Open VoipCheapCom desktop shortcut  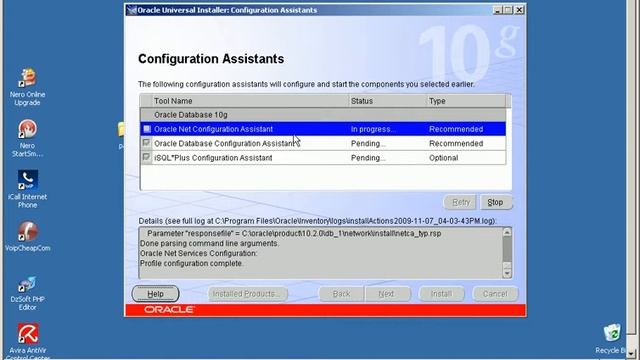27,236
